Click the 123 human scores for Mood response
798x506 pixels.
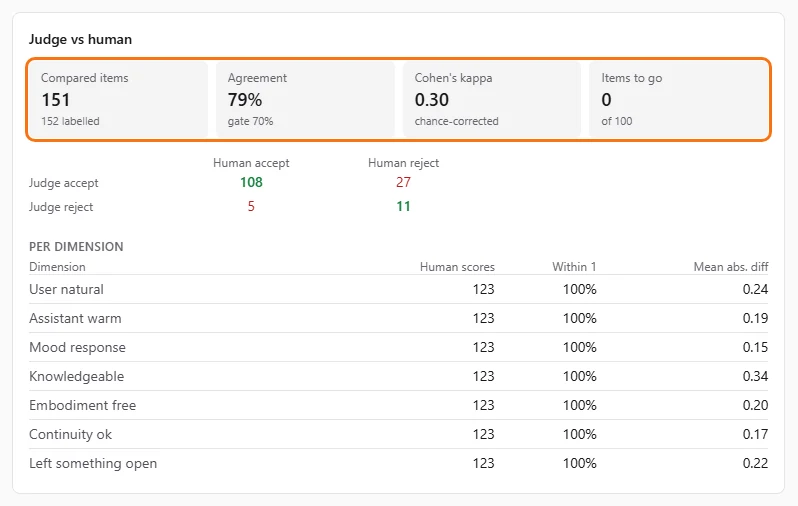(x=483, y=347)
